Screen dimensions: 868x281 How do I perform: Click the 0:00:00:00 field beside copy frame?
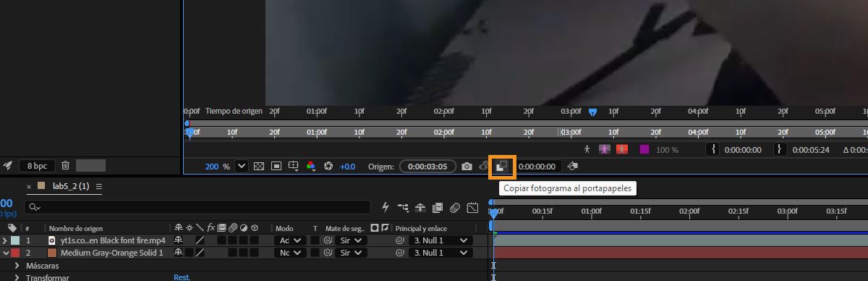(537, 167)
